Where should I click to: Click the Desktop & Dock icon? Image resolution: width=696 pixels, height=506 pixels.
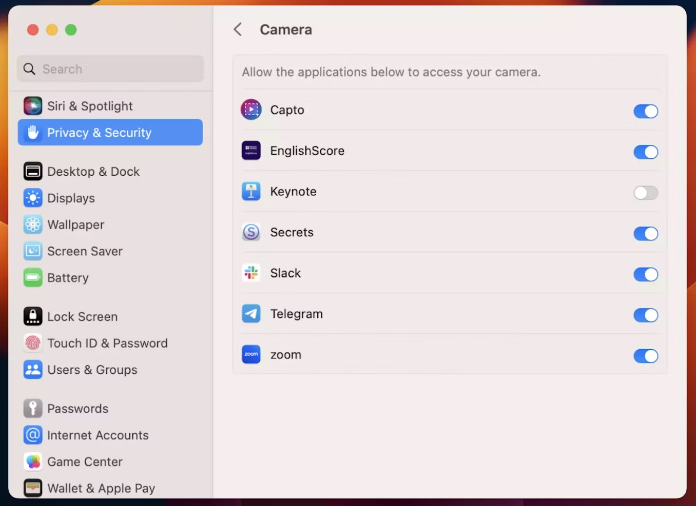point(33,171)
